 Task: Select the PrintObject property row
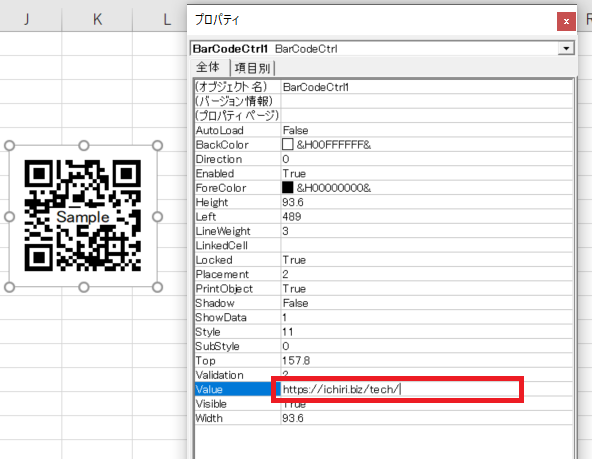pyautogui.click(x=384, y=288)
